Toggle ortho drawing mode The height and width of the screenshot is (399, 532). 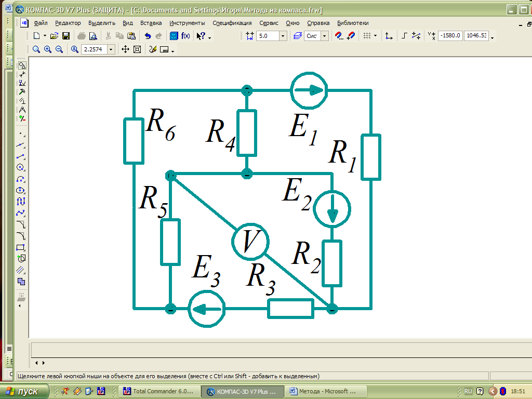(x=404, y=36)
